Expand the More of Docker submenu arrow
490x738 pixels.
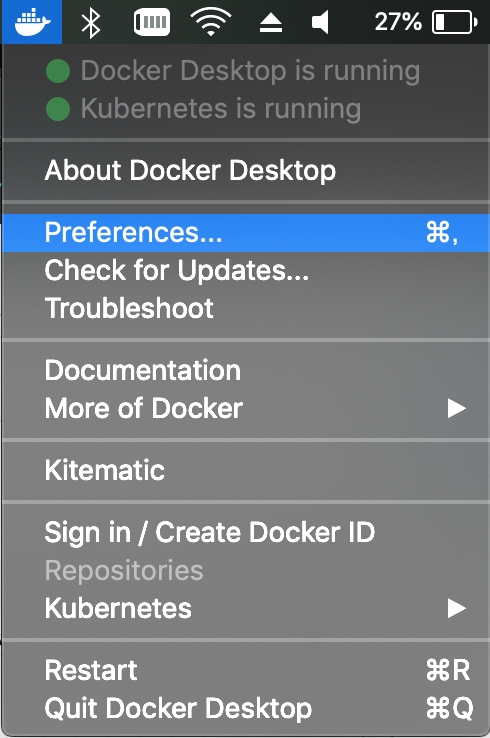click(x=457, y=408)
